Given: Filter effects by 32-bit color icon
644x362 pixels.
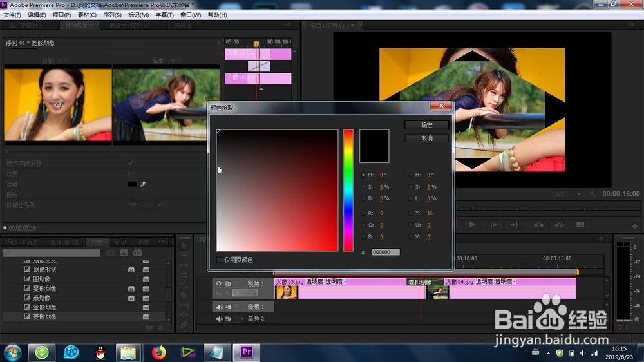Looking at the screenshot, I should coord(124,252).
